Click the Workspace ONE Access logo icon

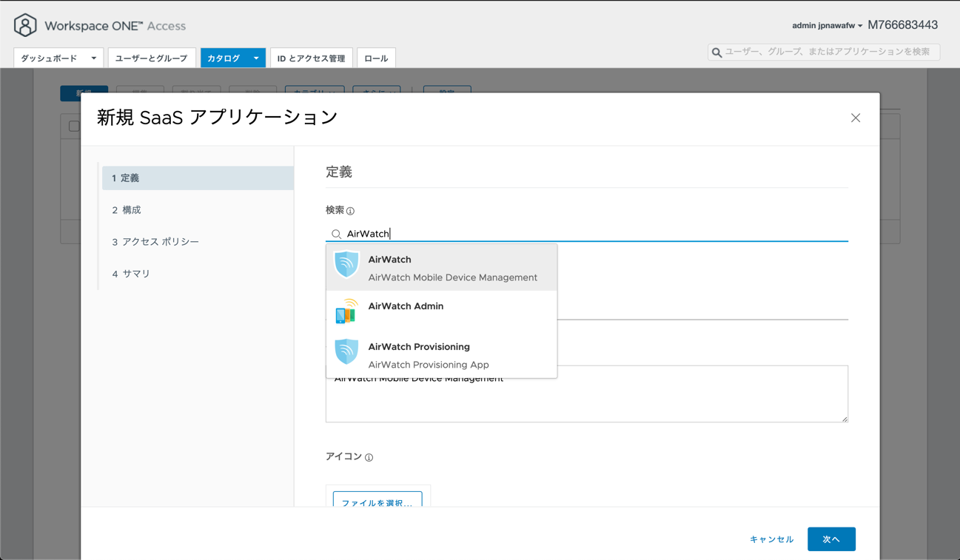point(25,25)
